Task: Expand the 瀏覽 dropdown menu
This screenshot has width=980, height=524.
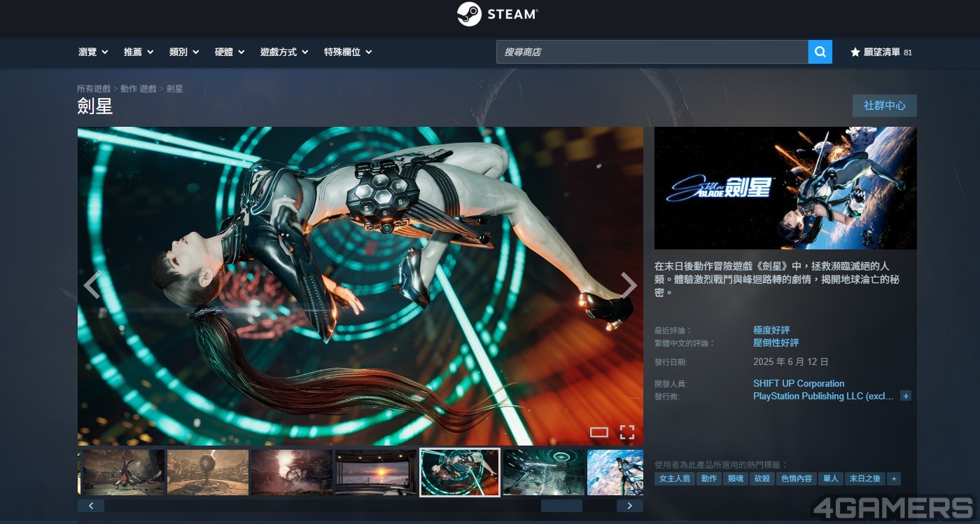Action: 93,52
